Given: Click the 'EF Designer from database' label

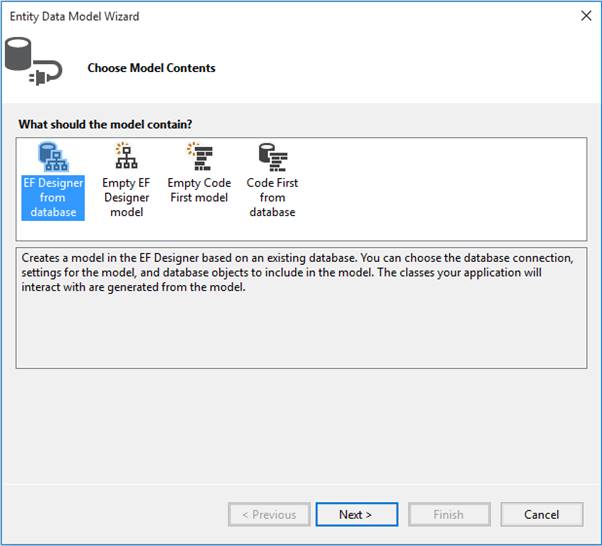Looking at the screenshot, I should point(53,198).
